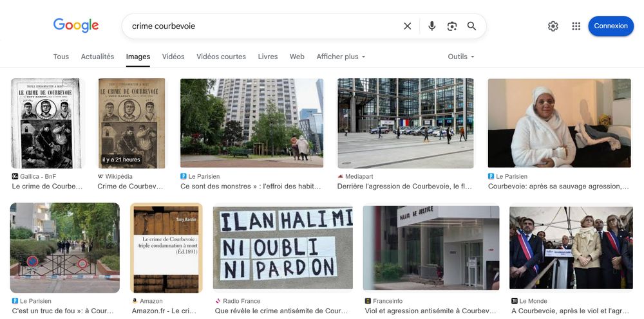This screenshot has width=644, height=319.
Task: Open search by image camera icon
Action: tap(452, 26)
